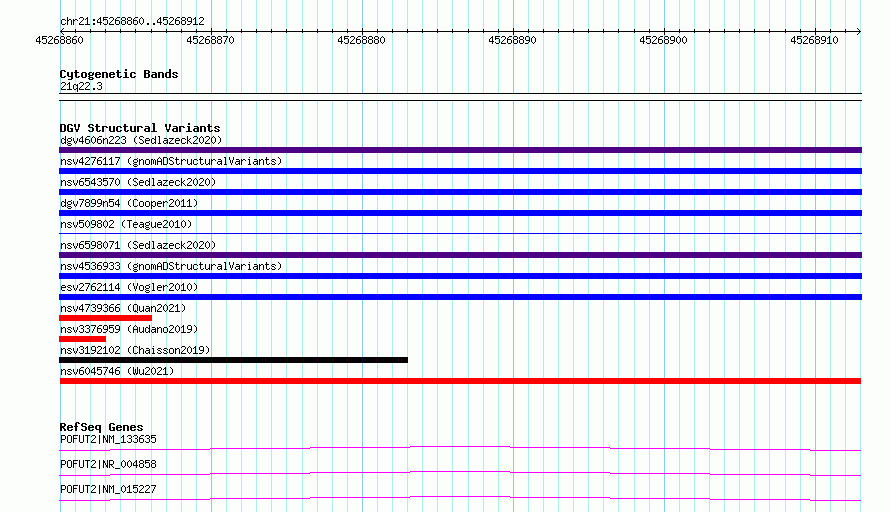Click the 21q22.3 band label
Image resolution: width=890 pixels, height=512 pixels.
pyautogui.click(x=81, y=86)
